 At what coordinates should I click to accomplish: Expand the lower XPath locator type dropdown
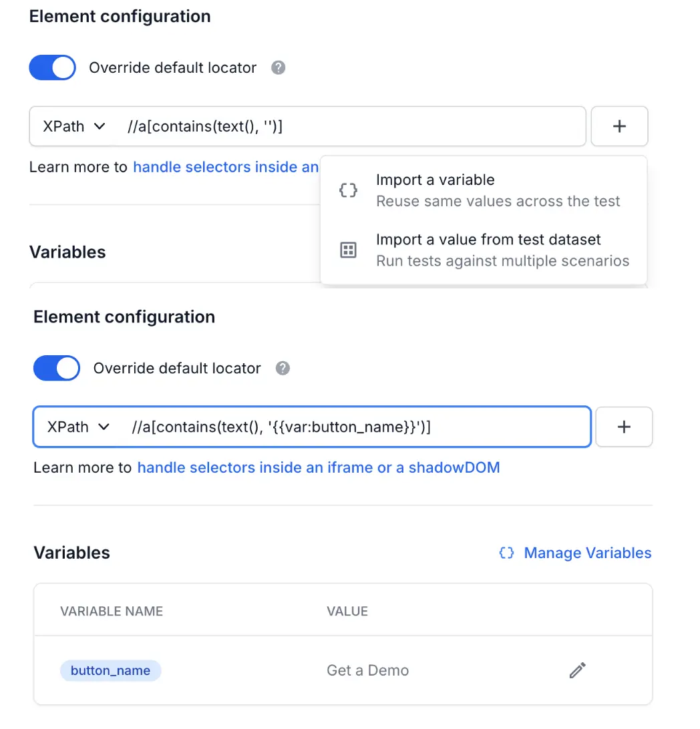78,427
